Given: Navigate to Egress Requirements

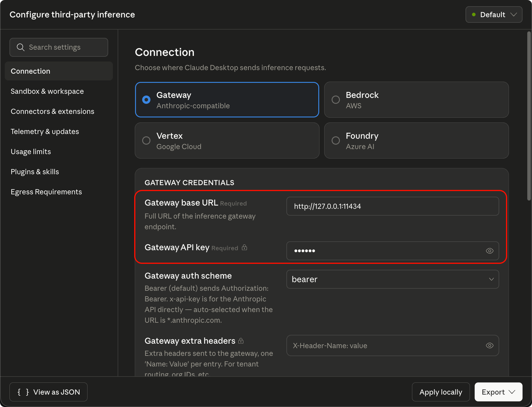Looking at the screenshot, I should point(46,192).
